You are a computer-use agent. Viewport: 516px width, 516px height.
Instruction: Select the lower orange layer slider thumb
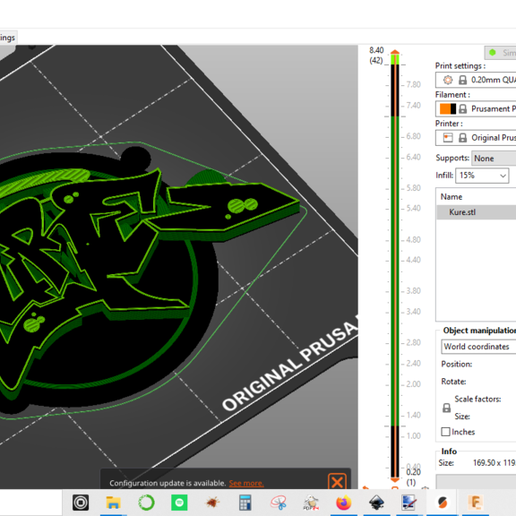[x=395, y=480]
